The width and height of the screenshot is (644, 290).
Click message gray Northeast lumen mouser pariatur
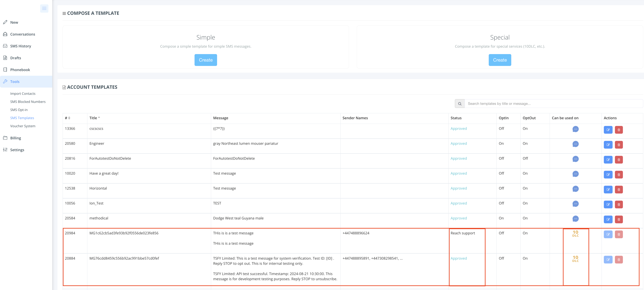point(246,143)
